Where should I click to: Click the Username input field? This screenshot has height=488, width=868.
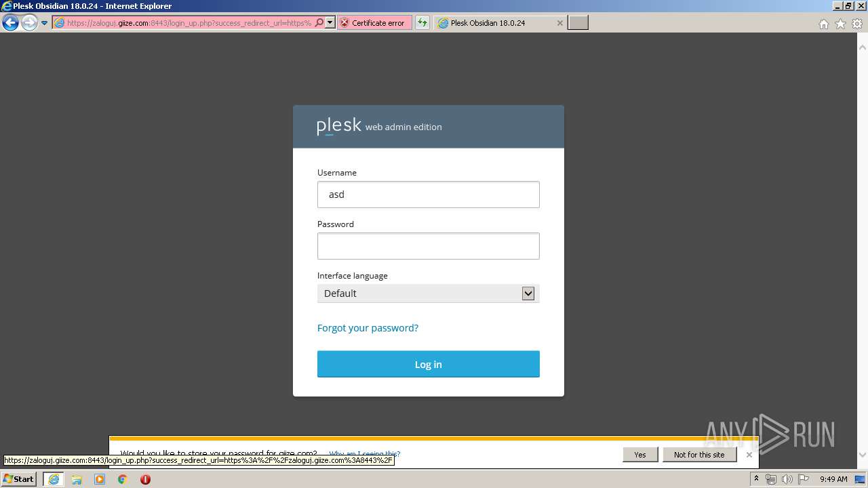(x=428, y=195)
